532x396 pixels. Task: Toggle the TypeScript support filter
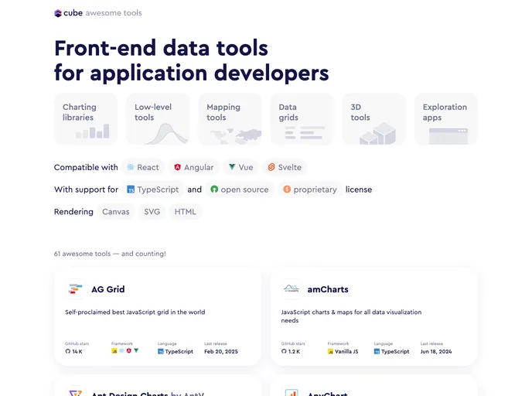[x=152, y=189]
